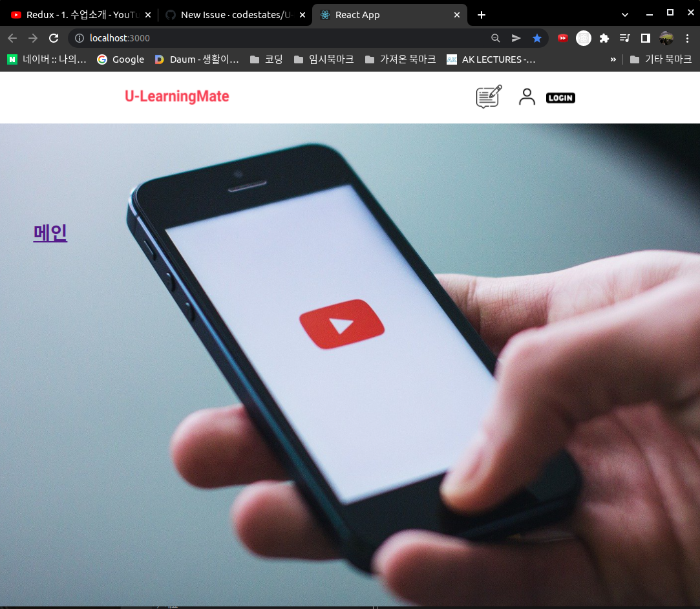Expand the 가져온 북마크 folder
Screen dimensions: 700x609
(400, 59)
